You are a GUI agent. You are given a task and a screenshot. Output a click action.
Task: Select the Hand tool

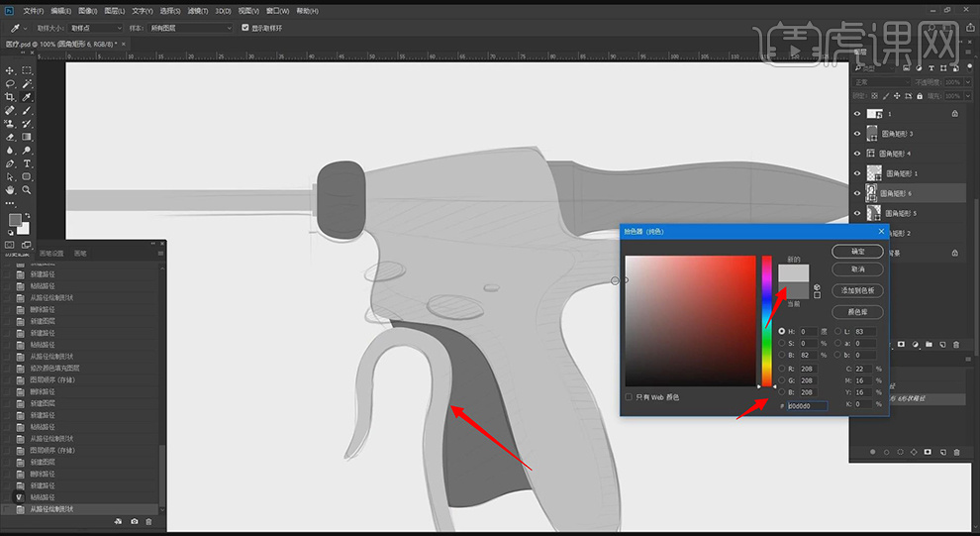[x=10, y=188]
